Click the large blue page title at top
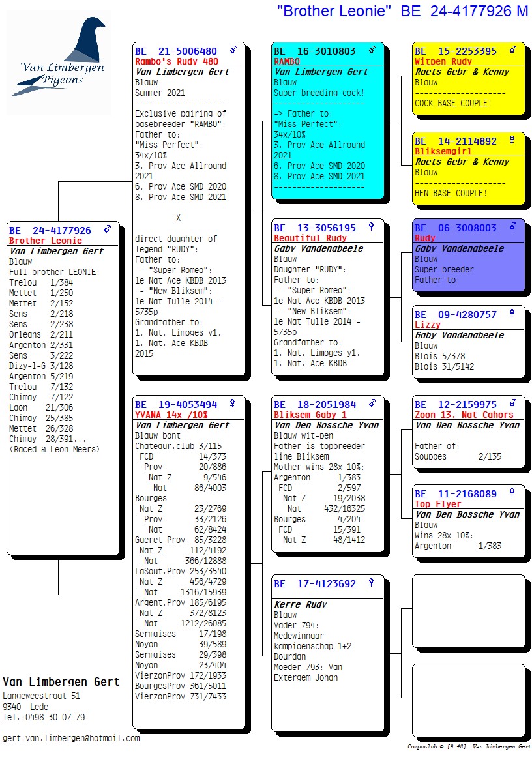Viewport: 532px width, 764px height. click(x=402, y=11)
